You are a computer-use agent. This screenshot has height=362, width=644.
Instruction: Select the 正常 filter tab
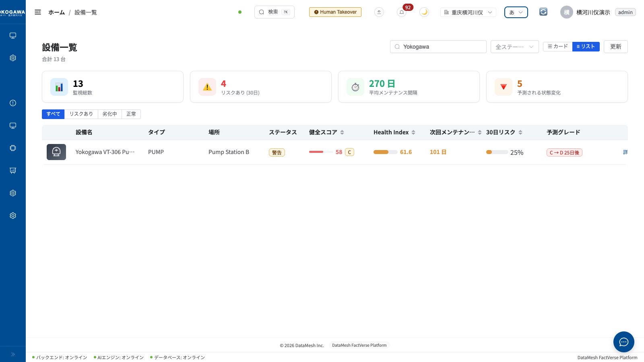tap(131, 114)
